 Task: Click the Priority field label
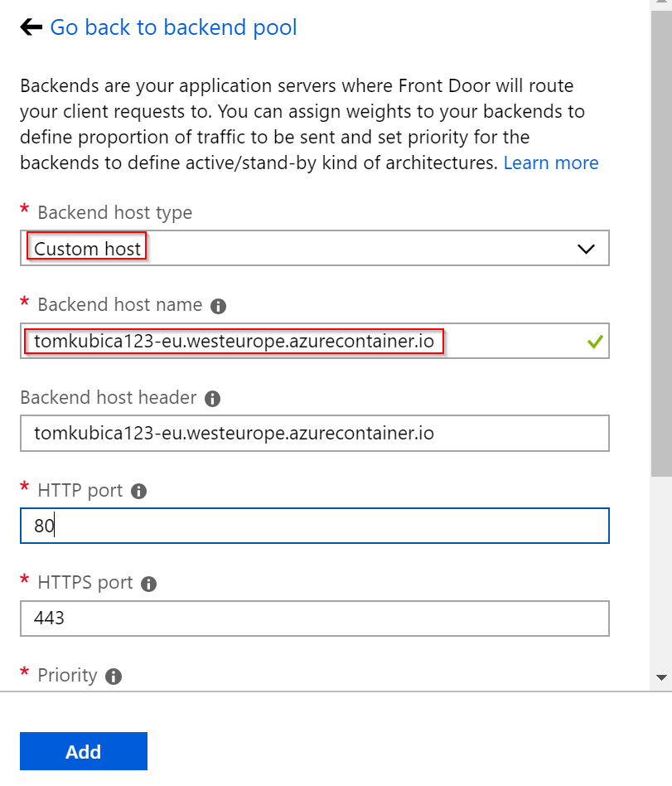pos(67,675)
